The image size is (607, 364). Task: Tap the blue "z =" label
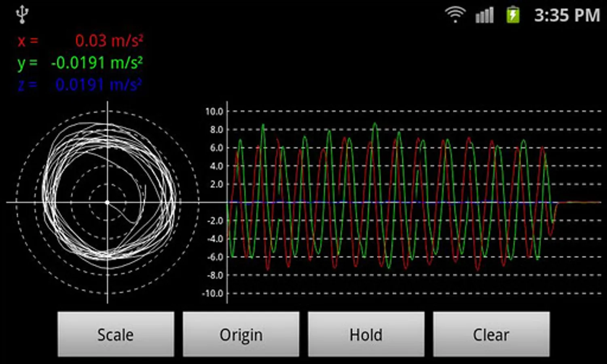point(27,85)
